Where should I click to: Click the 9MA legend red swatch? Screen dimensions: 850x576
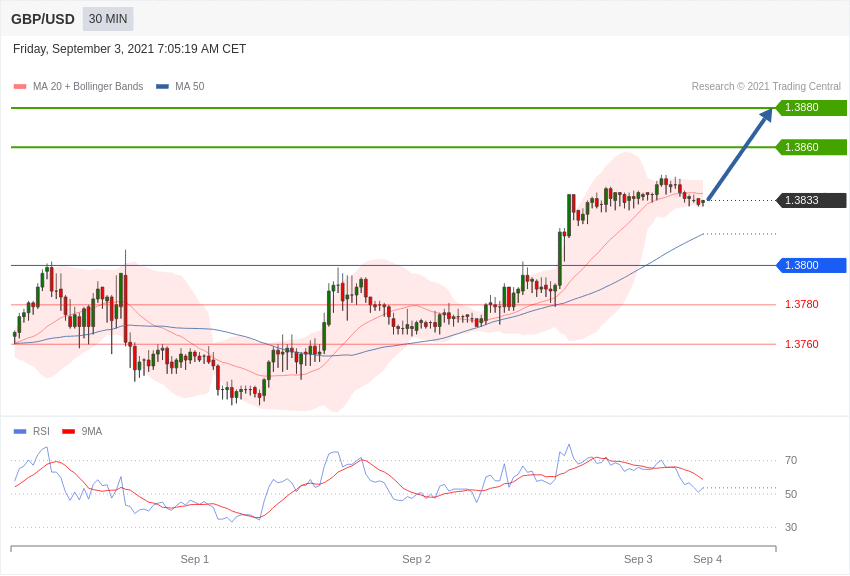(x=69, y=431)
